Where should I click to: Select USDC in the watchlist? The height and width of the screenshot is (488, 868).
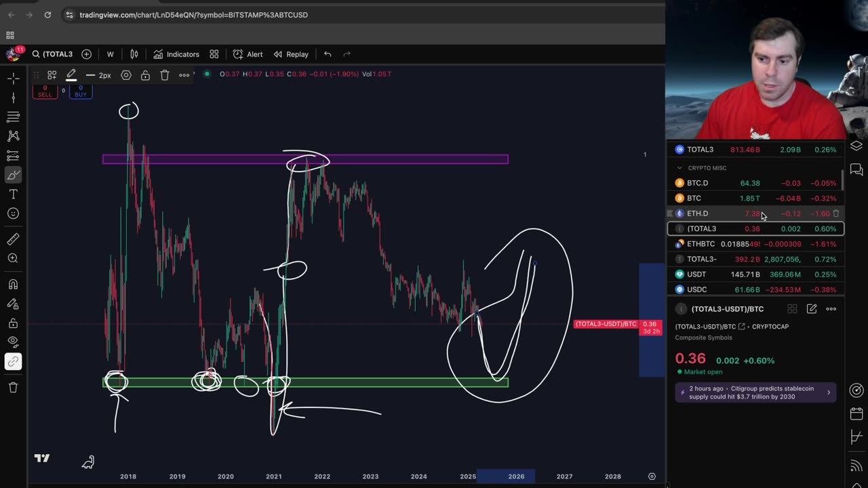(755, 289)
